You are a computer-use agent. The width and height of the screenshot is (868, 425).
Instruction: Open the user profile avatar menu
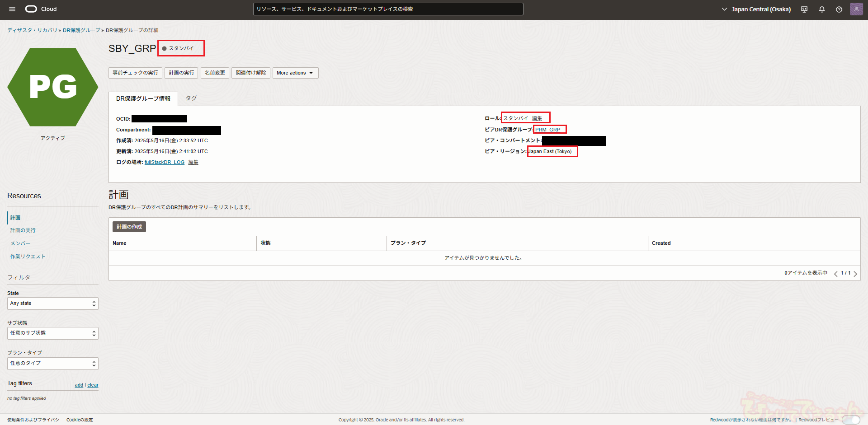856,9
